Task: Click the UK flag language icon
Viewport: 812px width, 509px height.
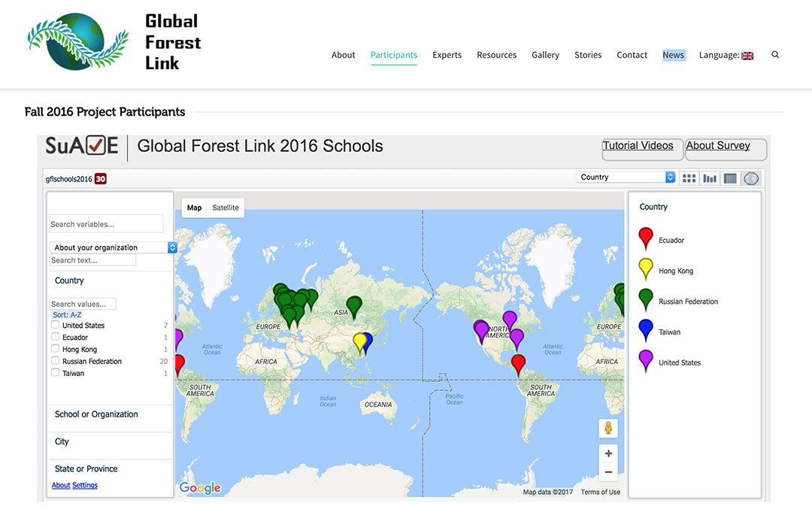Action: tap(747, 56)
